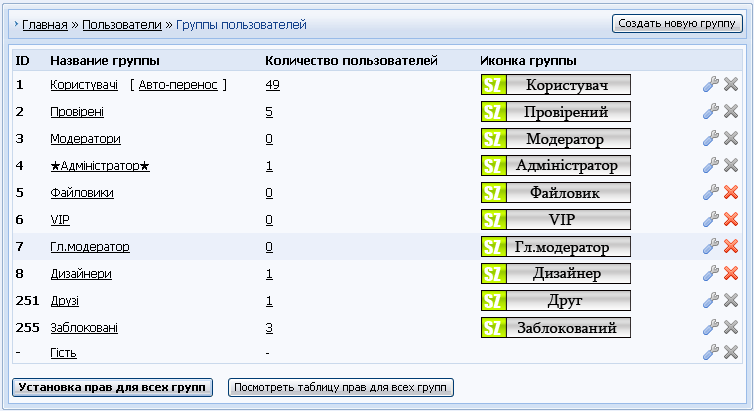This screenshot has height=411, width=754.
Task: Open Гість group name link
Action: coord(63,353)
